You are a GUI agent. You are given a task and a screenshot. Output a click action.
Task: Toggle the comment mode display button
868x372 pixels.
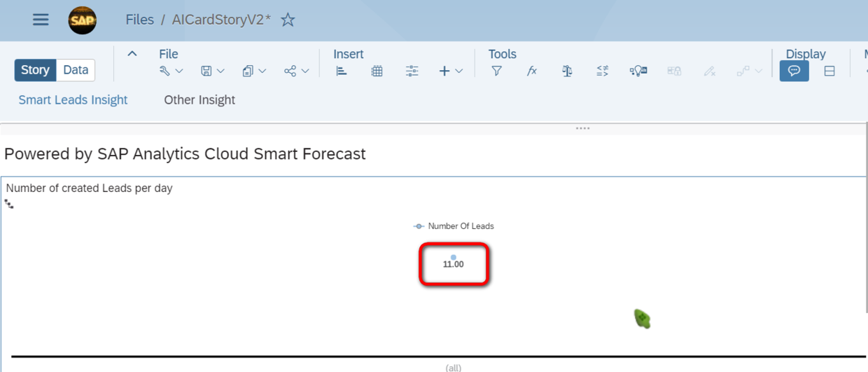[794, 71]
